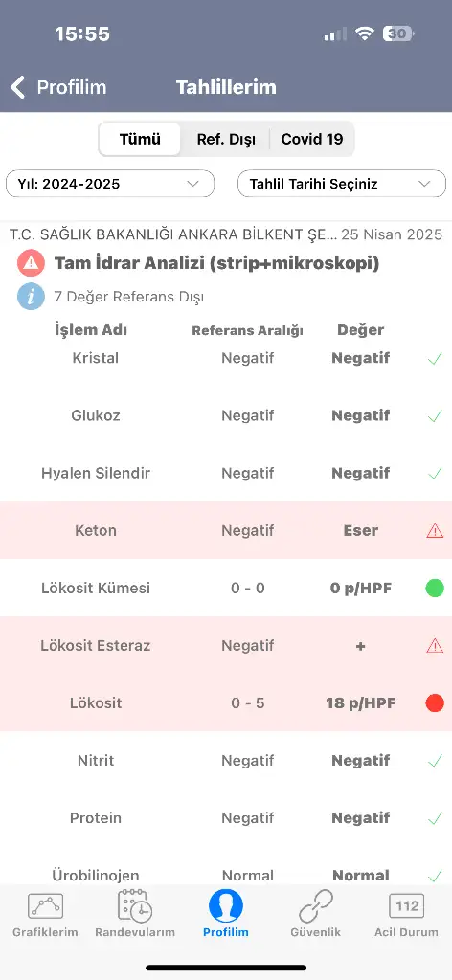Image resolution: width=452 pixels, height=980 pixels.
Task: Tap the red status dot for Lökosit
Action: point(435,703)
